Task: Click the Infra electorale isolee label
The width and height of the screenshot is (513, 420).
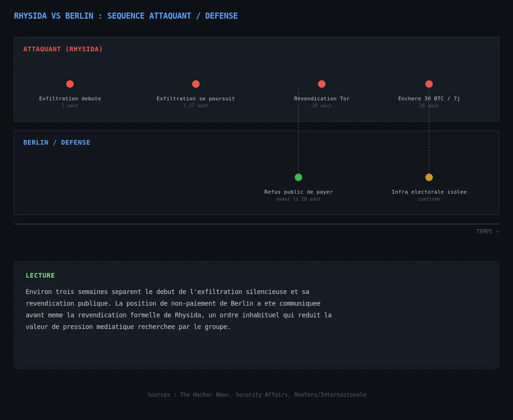Action: (429, 192)
